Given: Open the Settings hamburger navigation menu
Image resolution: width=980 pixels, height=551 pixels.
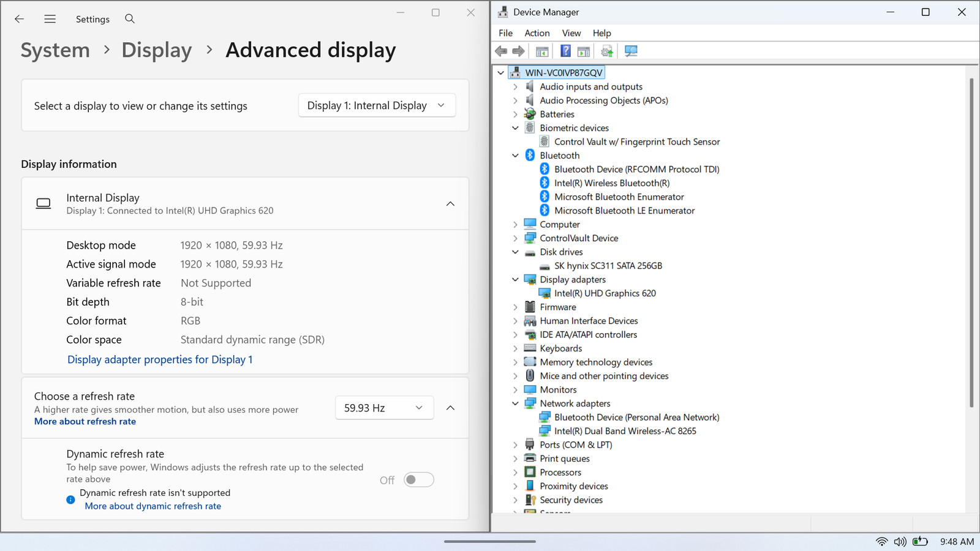Looking at the screenshot, I should point(50,19).
